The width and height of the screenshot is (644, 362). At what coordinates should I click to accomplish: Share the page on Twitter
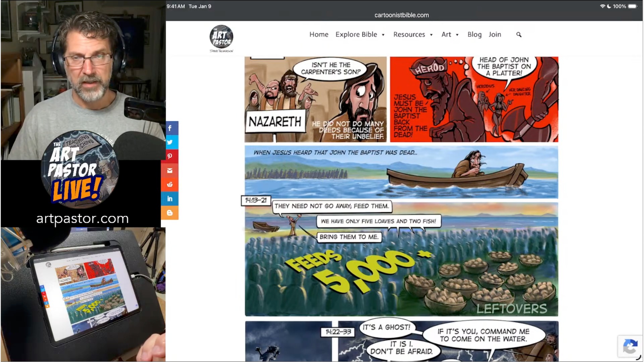pos(170,142)
